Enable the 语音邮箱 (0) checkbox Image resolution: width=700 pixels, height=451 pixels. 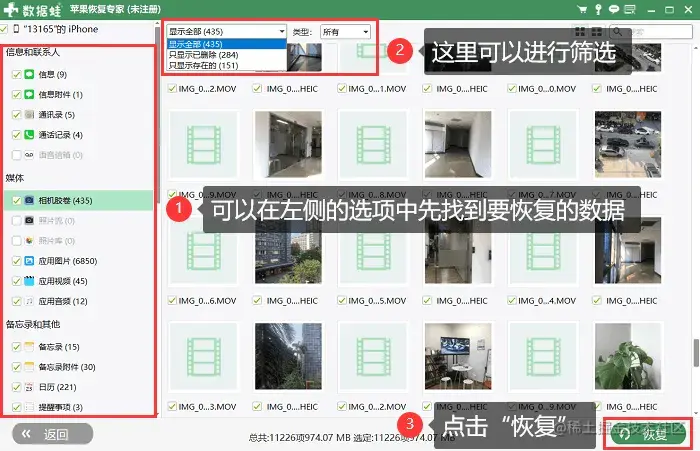[17, 155]
